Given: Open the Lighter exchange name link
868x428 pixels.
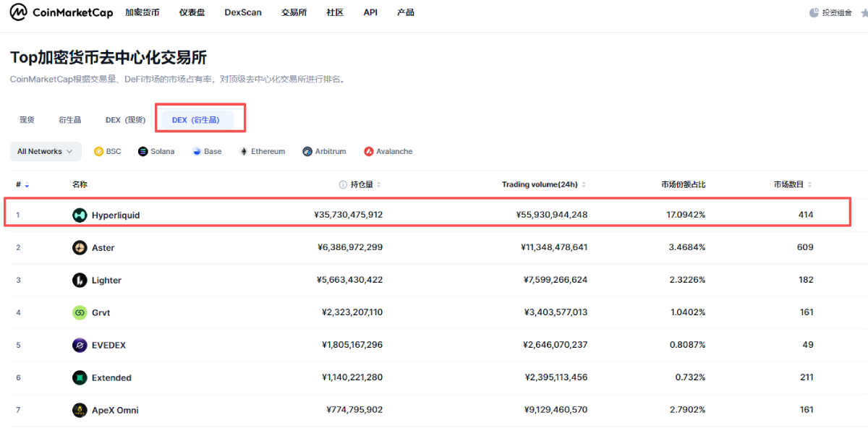Looking at the screenshot, I should (x=106, y=280).
